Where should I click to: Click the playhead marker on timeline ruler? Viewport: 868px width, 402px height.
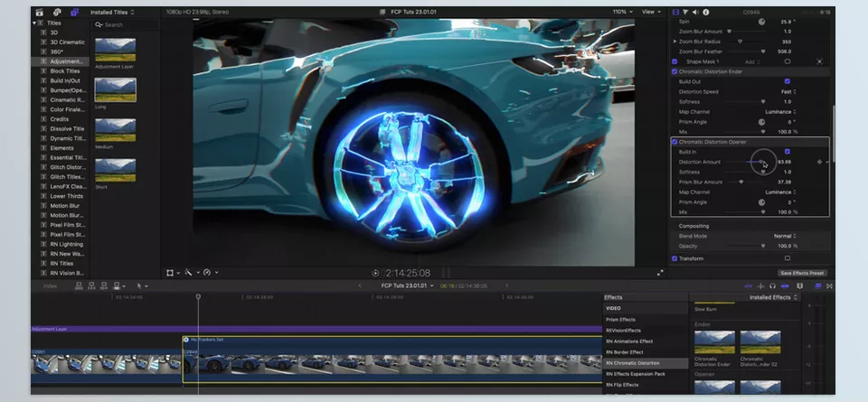point(198,297)
